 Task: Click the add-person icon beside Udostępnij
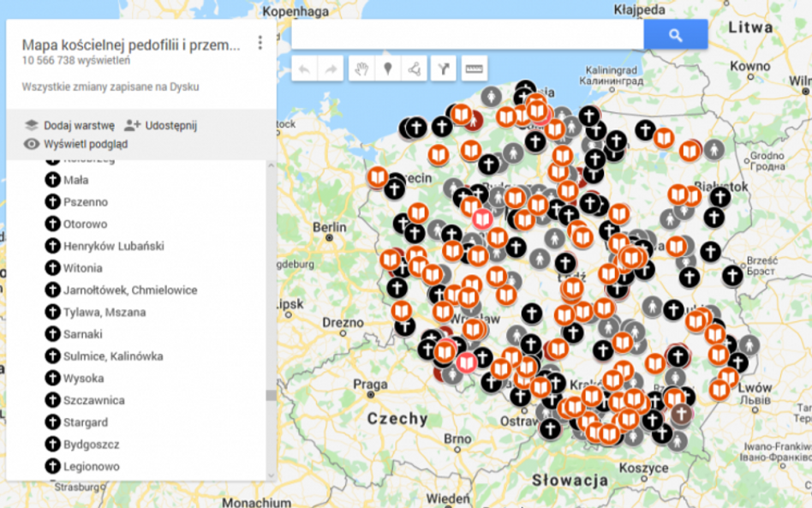point(132,125)
